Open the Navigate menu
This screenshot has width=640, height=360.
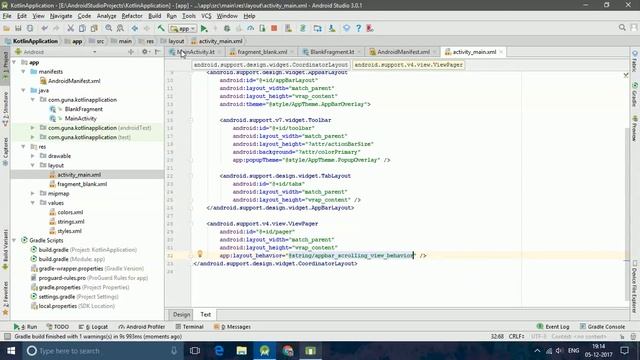pyautogui.click(x=61, y=16)
